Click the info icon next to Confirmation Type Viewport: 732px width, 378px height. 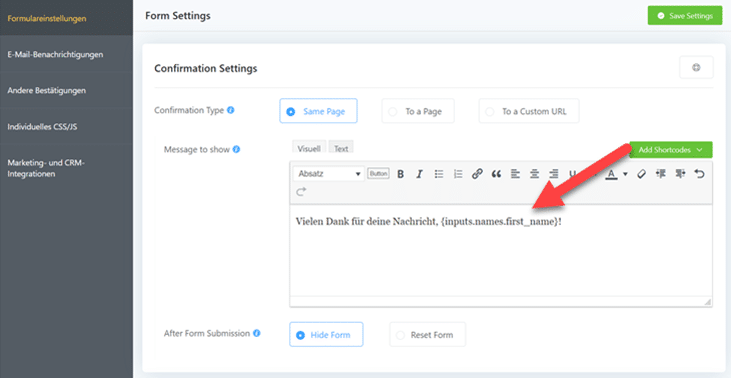231,110
